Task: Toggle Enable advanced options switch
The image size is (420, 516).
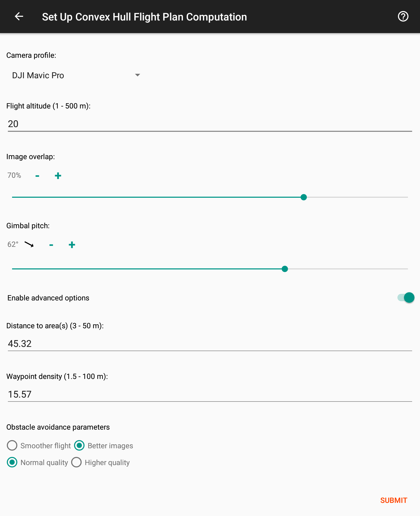Action: tap(406, 298)
